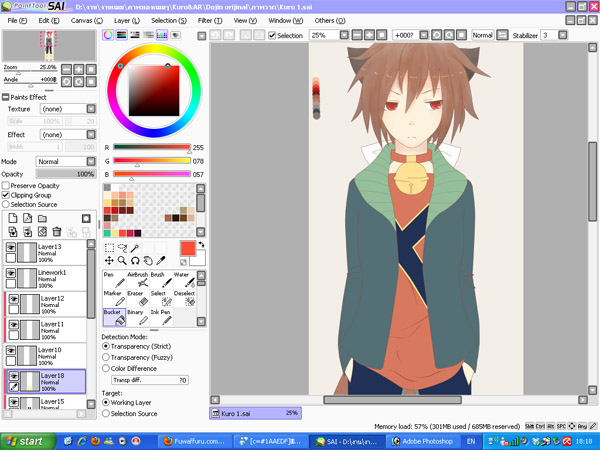Activate the zoom magnifier tool
The height and width of the screenshot is (450, 600).
122,261
